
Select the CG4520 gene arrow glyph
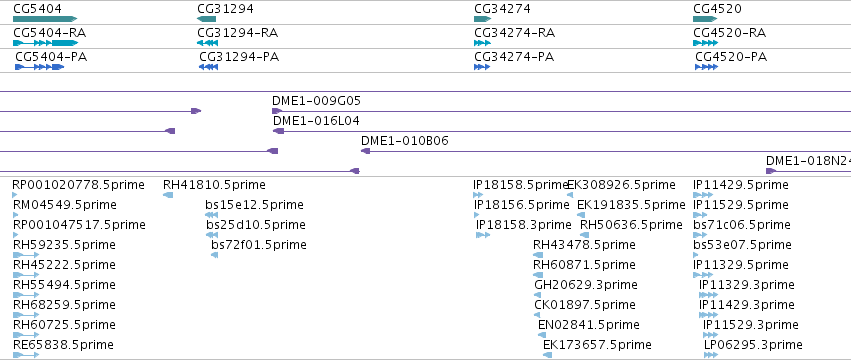705,19
